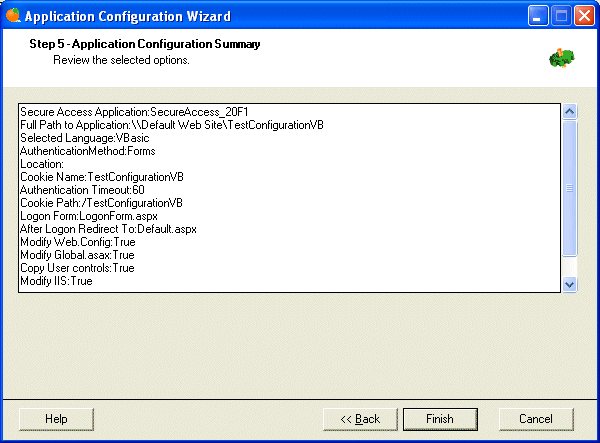
Task: Click the Modify IIS:True entry
Action: [x=56, y=281]
